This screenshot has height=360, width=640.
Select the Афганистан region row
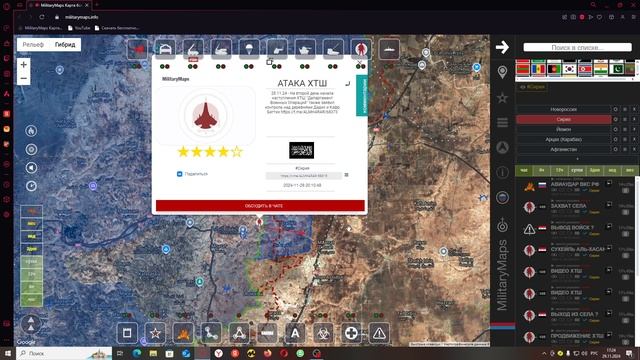click(x=564, y=149)
